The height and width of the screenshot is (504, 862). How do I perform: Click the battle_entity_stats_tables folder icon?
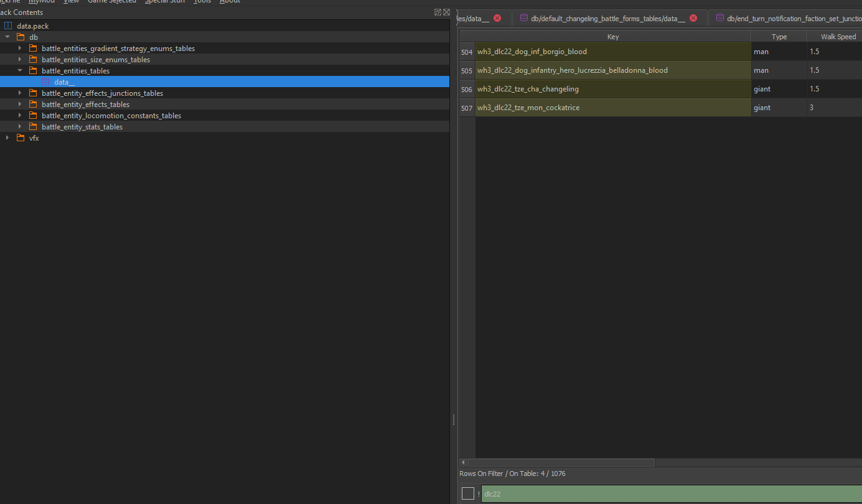coord(33,127)
